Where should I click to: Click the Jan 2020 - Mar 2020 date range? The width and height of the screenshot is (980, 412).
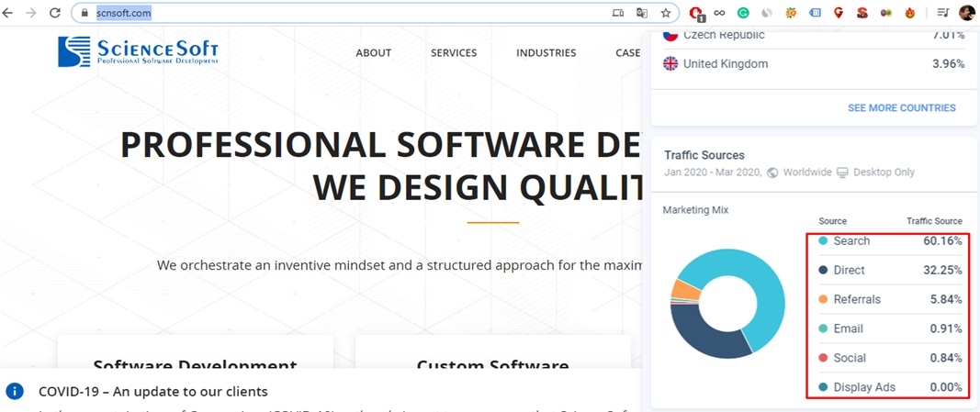coord(713,173)
